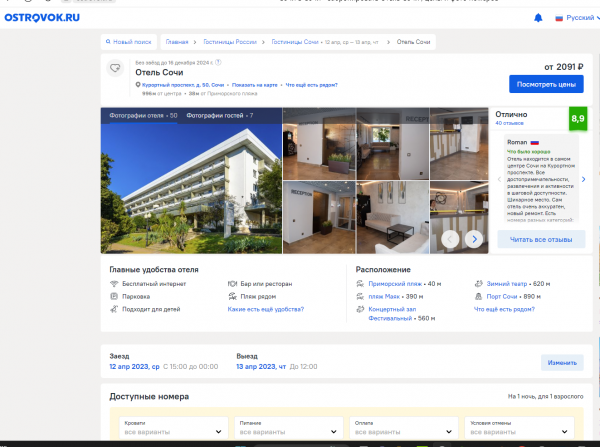Show previous photo with left arrow

(451, 238)
